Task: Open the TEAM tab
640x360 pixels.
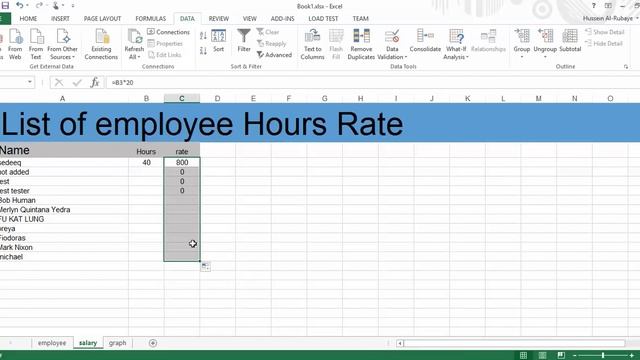Action: pos(360,18)
